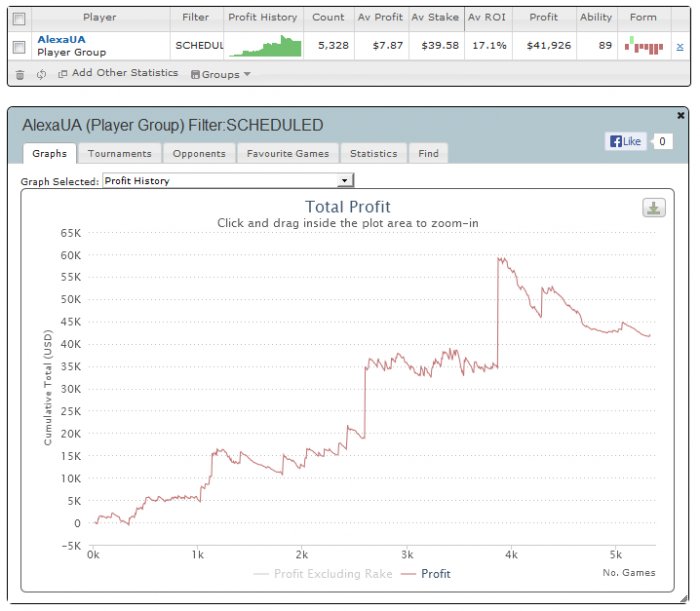Open the Groups dropdown menu
This screenshot has height=611, width=700.
coord(221,75)
